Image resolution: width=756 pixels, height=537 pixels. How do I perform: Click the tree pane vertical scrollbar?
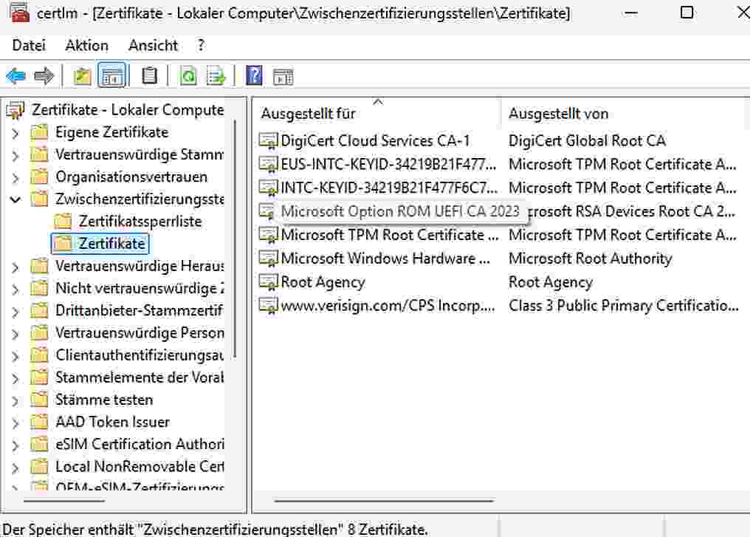(236, 236)
